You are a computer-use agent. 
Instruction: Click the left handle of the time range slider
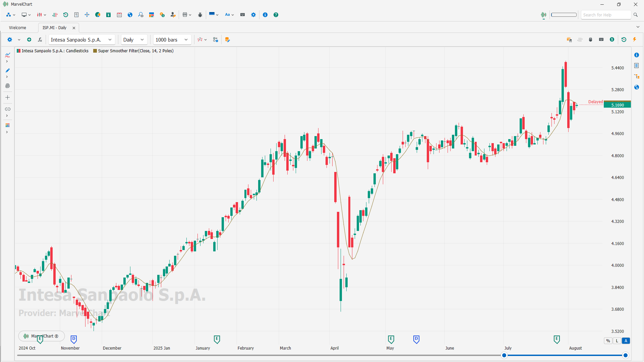pos(504,355)
